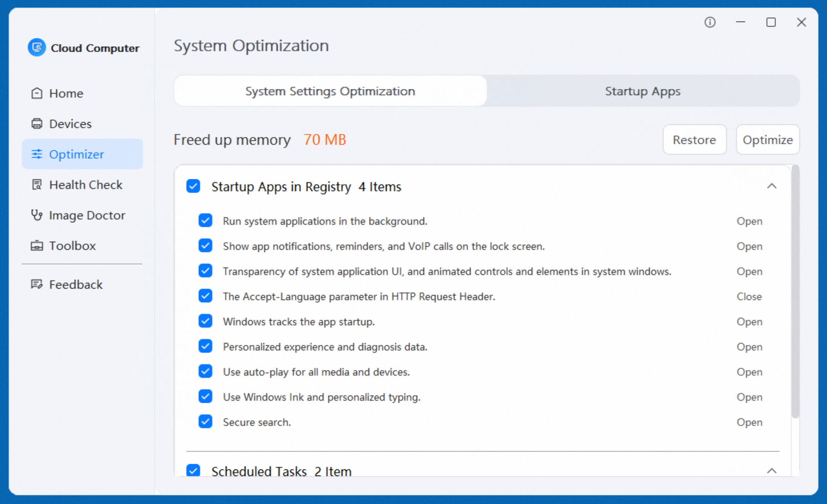Click the Toolbox sidebar icon
This screenshot has width=827, height=504.
(x=37, y=245)
